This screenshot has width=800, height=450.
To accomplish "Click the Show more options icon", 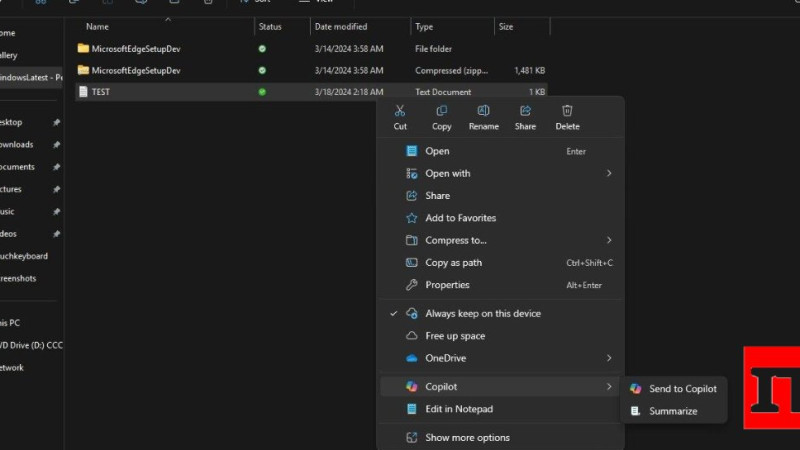I will tap(412, 438).
